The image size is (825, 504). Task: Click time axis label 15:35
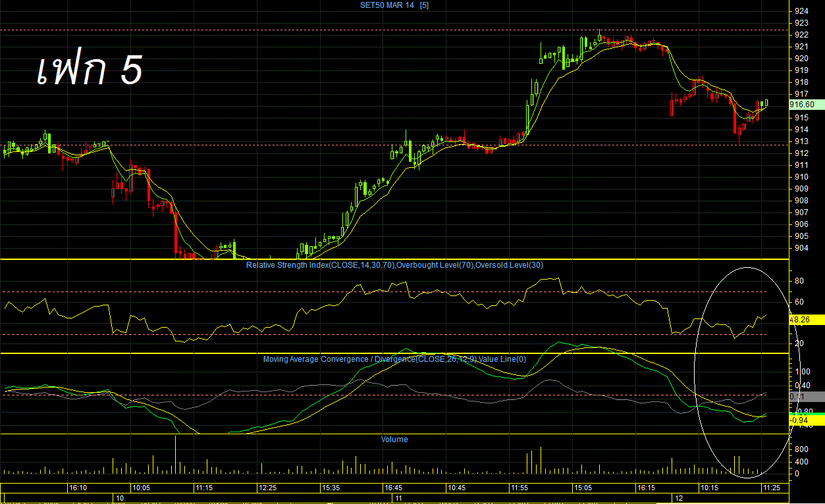tap(331, 488)
